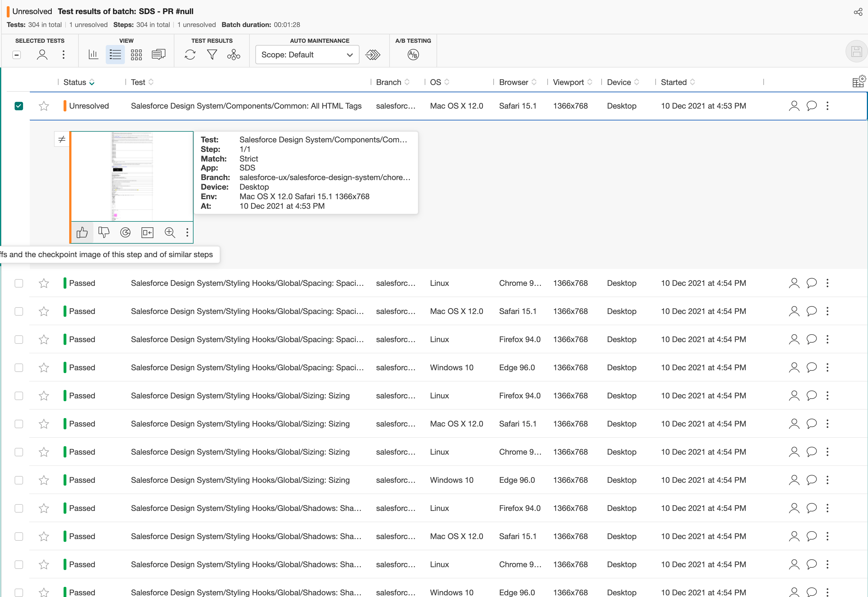Open the overflow menu of the Unresolved test
Screen dimensions: 868x597
[x=827, y=106]
